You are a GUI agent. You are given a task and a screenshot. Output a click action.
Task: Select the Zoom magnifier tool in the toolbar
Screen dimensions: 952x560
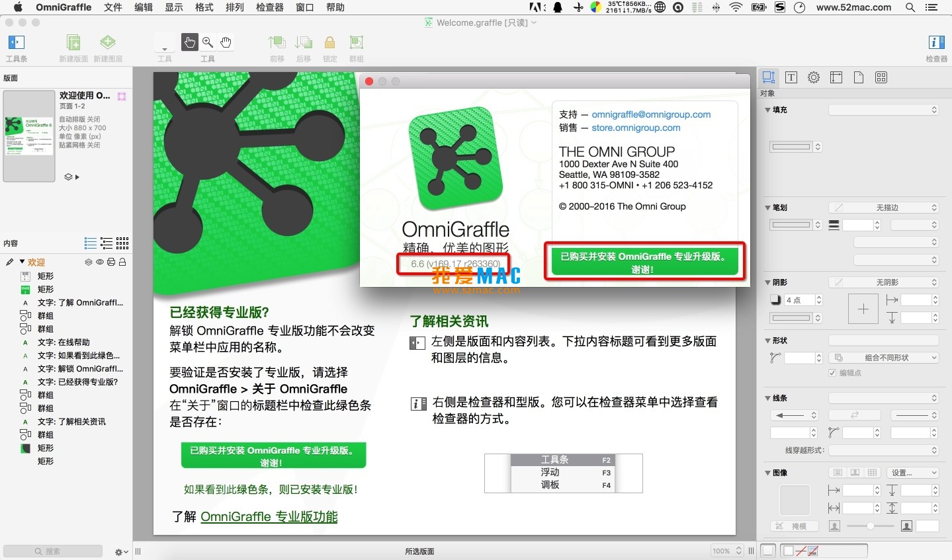[208, 42]
